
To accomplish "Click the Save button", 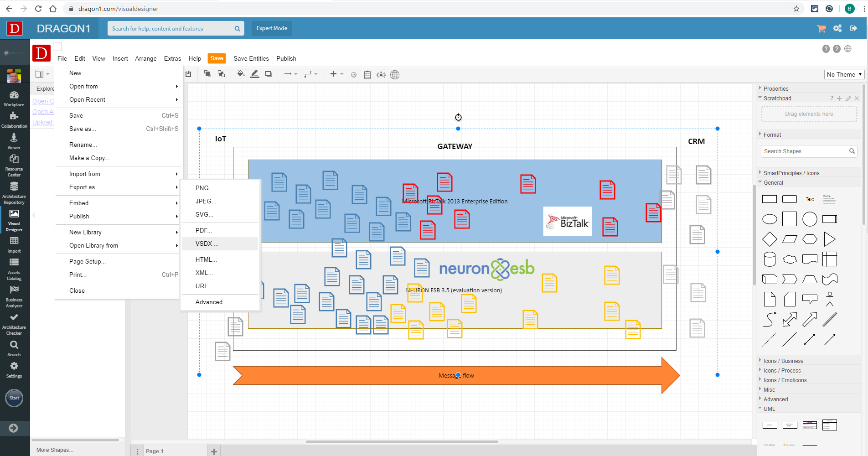I will [x=216, y=58].
